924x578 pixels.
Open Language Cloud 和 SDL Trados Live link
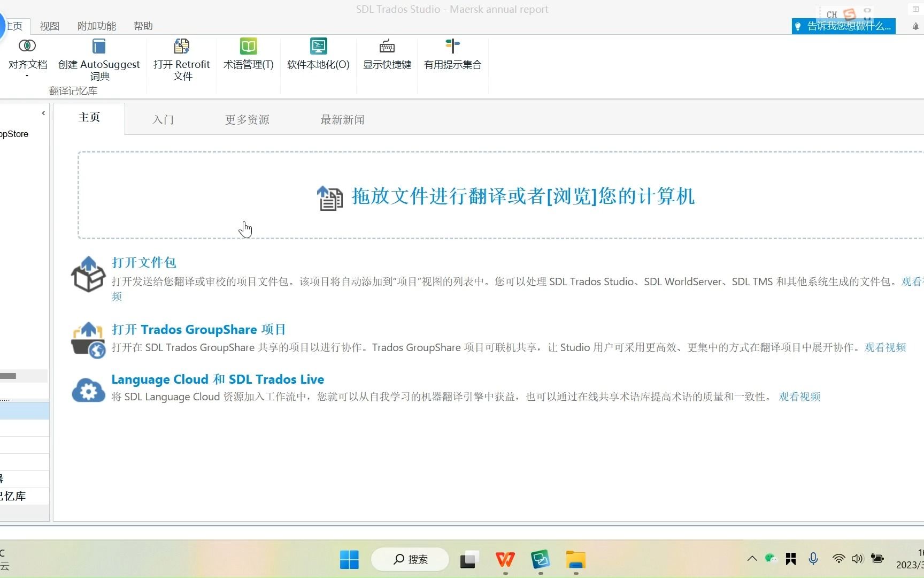[x=218, y=379]
